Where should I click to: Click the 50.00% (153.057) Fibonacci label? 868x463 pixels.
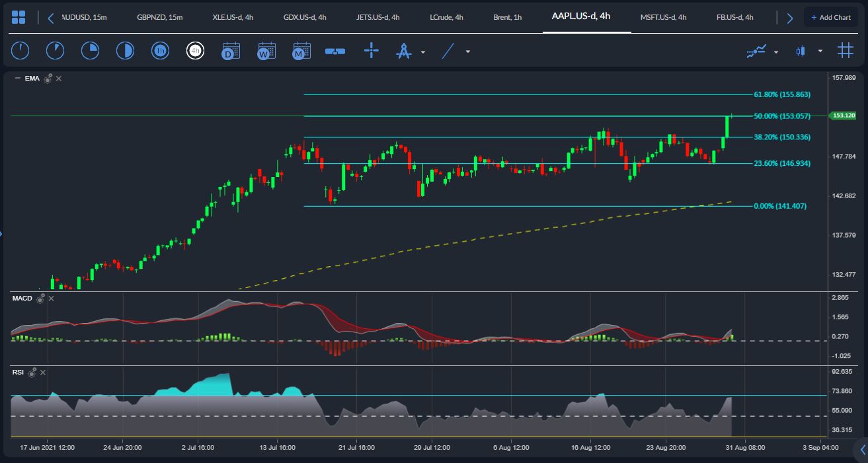point(782,116)
